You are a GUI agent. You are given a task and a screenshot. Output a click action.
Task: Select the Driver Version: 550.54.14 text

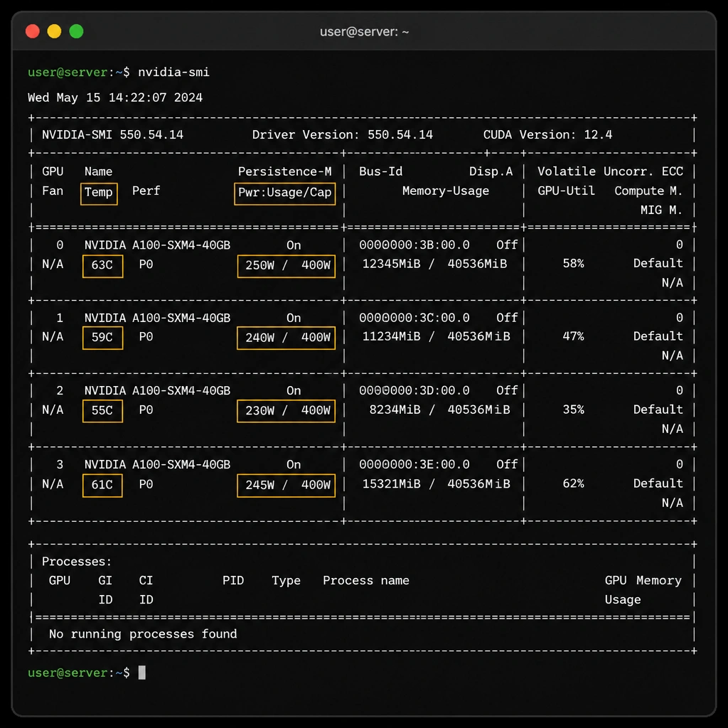(342, 134)
